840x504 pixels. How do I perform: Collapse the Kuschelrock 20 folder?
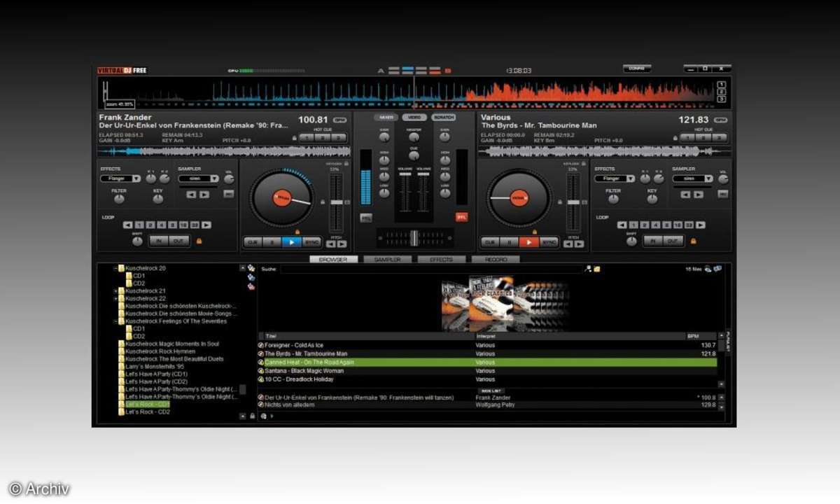coord(116,268)
